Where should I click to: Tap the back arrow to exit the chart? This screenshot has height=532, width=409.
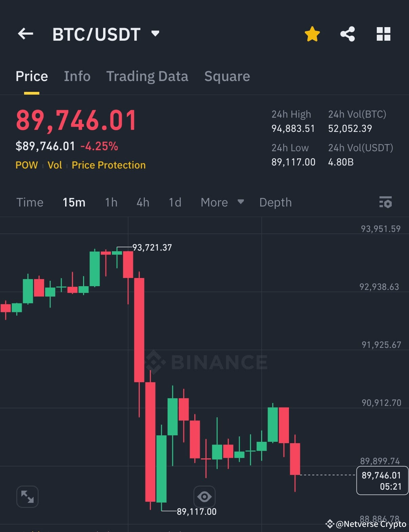[25, 34]
